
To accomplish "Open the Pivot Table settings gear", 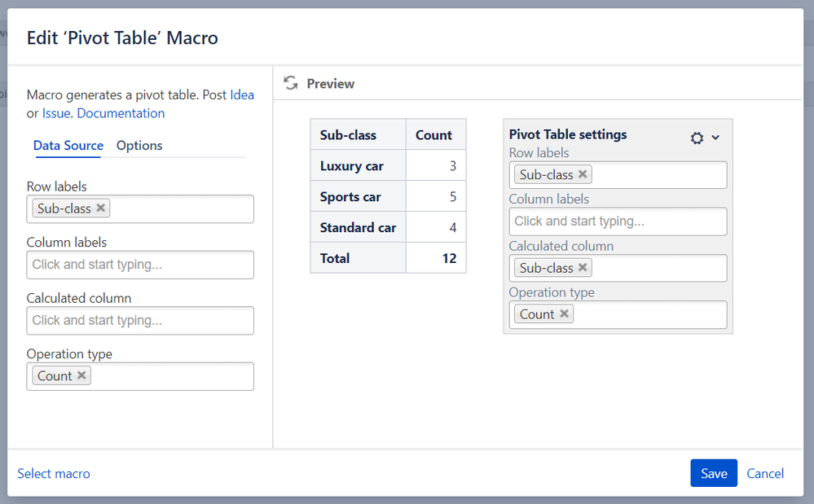I will click(x=697, y=138).
